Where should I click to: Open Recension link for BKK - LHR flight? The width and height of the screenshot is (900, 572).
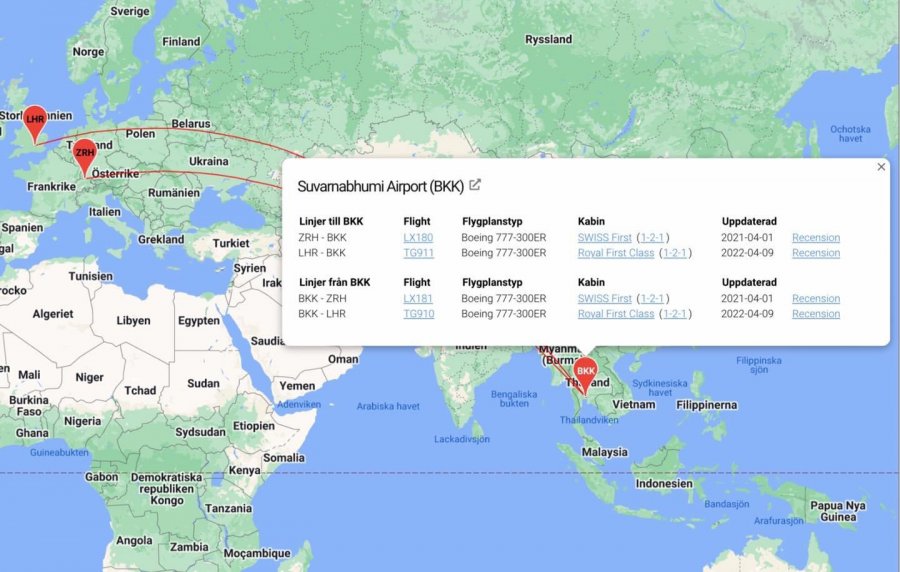(816, 314)
